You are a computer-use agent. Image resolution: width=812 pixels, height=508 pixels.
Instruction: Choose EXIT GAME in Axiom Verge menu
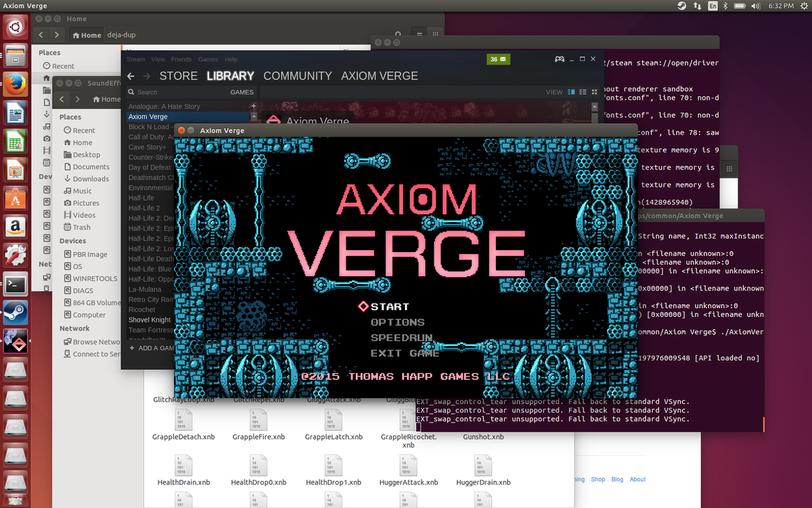(405, 353)
